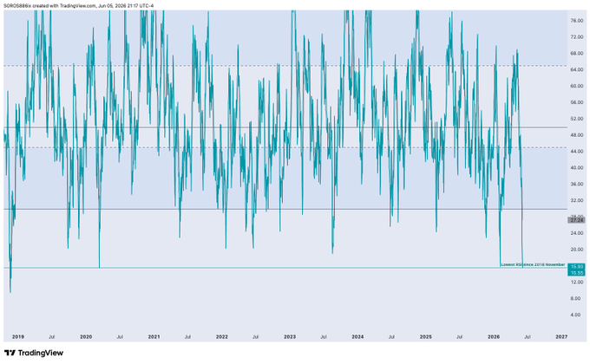Click the "Jul" label between 2026 and 2027

pos(528,337)
